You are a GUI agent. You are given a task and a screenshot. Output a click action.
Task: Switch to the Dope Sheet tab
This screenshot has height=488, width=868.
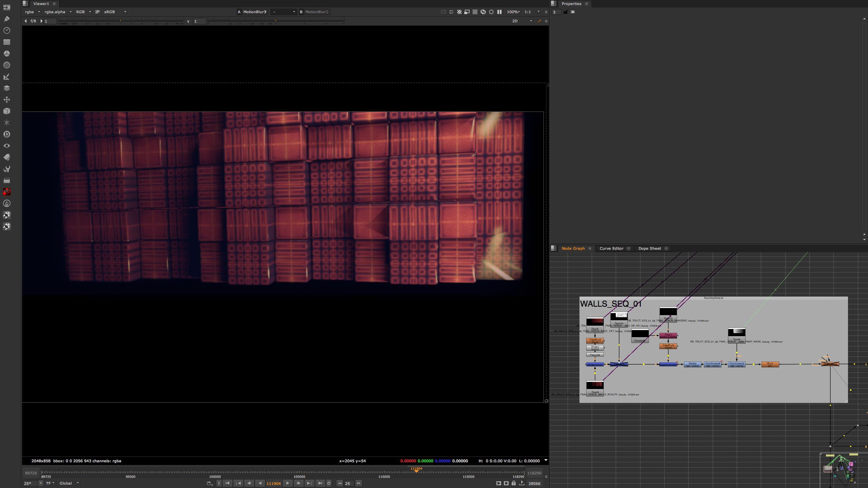pos(650,248)
